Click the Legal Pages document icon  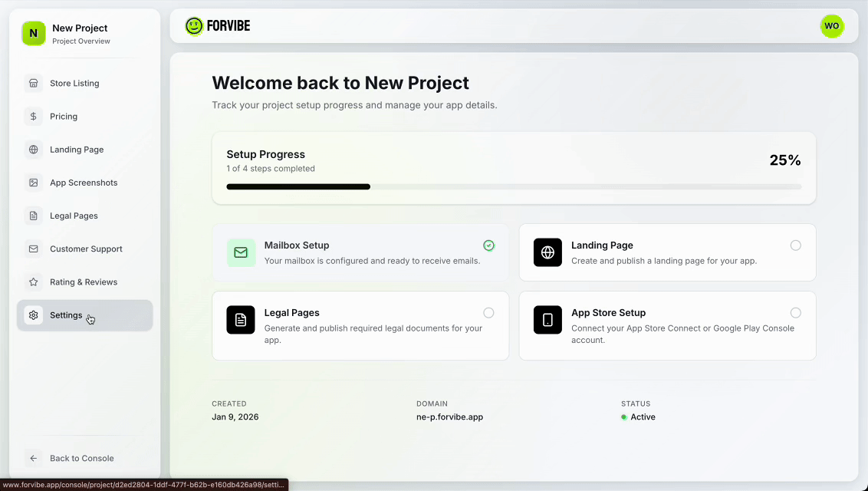tap(33, 216)
